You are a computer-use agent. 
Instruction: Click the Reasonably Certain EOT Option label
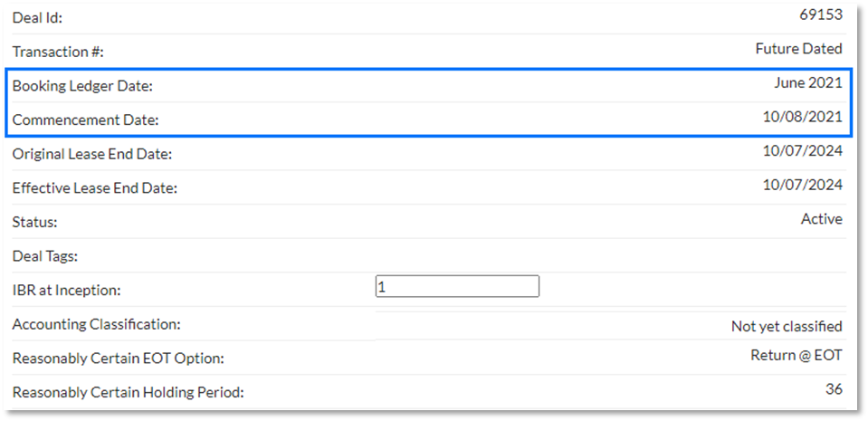[118, 359]
